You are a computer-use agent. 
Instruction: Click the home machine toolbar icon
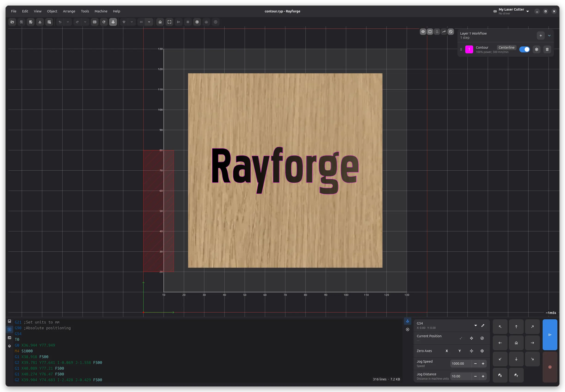(x=160, y=22)
